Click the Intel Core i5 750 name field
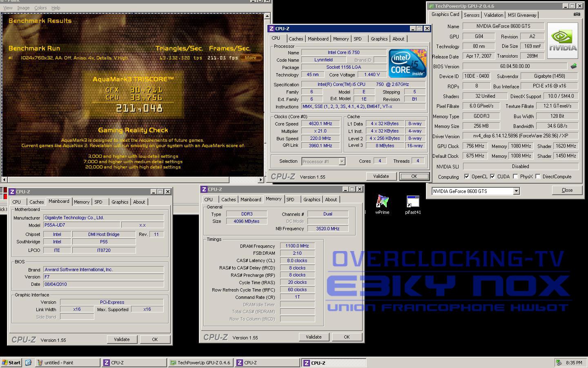 coord(344,52)
